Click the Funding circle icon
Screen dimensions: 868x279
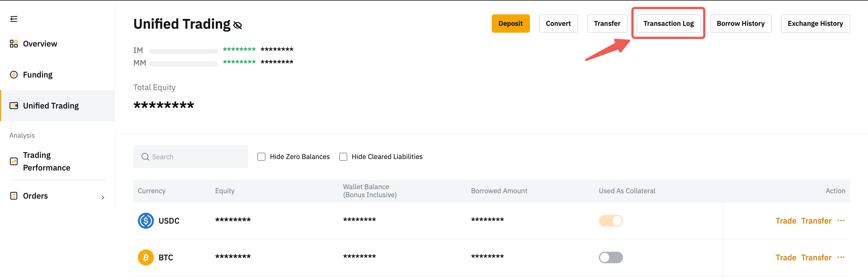point(13,75)
